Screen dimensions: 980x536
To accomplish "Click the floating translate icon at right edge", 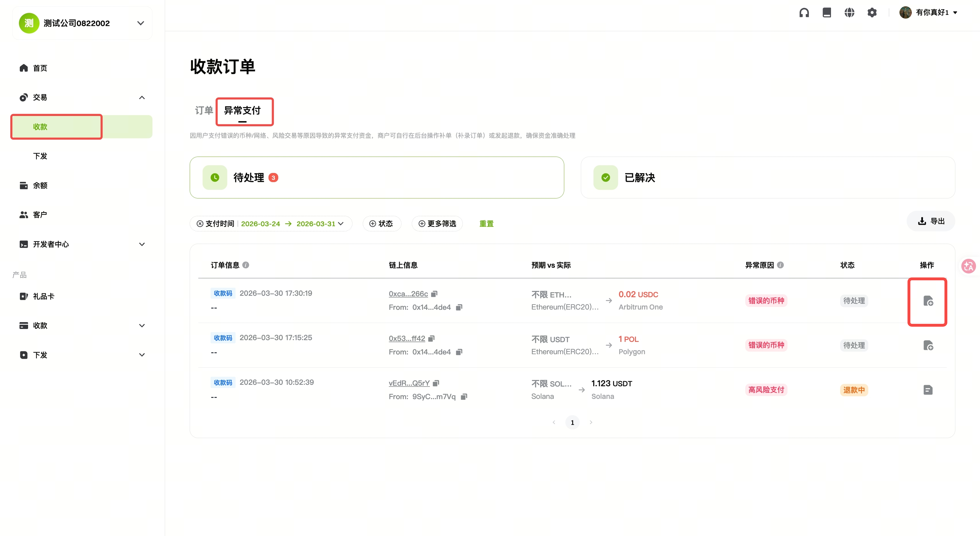I will [969, 266].
